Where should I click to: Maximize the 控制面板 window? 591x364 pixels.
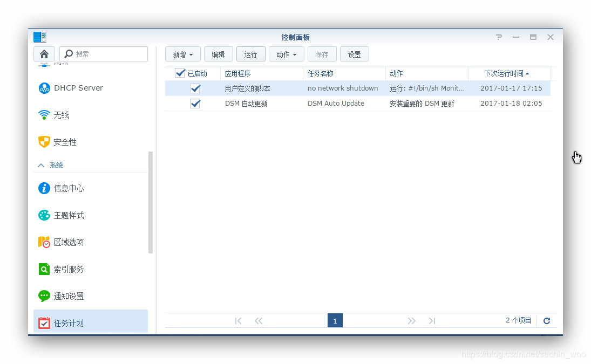533,37
